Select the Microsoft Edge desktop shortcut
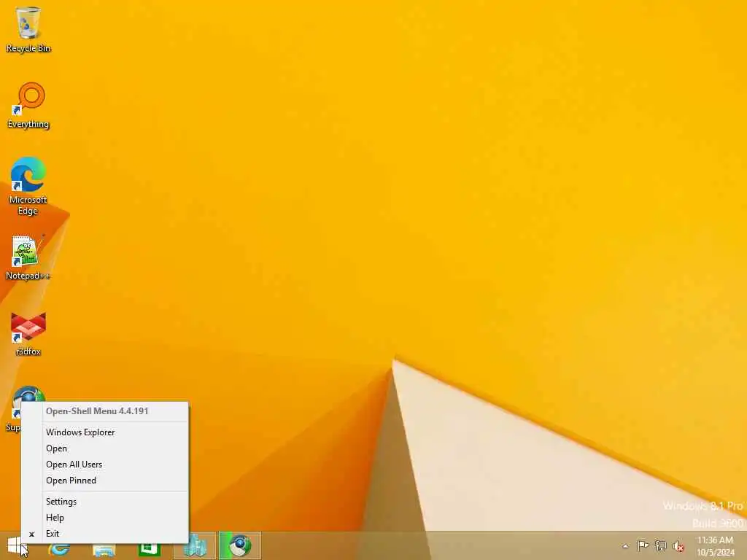The image size is (747, 560). click(28, 187)
